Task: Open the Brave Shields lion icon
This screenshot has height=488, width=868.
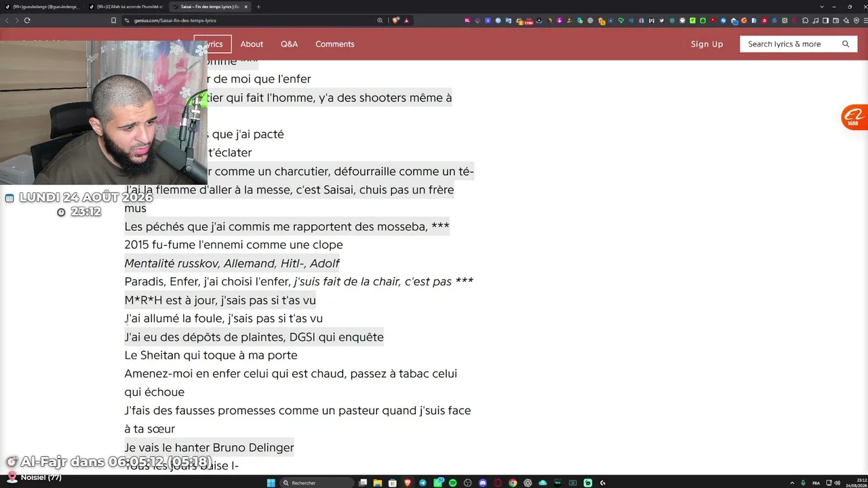Action: pyautogui.click(x=396, y=20)
